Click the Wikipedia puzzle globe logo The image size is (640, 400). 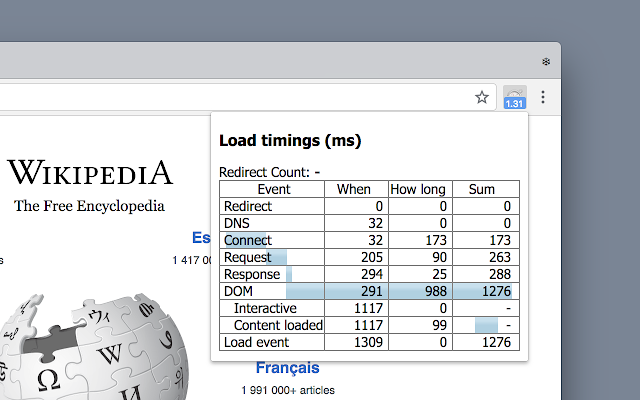click(x=94, y=346)
